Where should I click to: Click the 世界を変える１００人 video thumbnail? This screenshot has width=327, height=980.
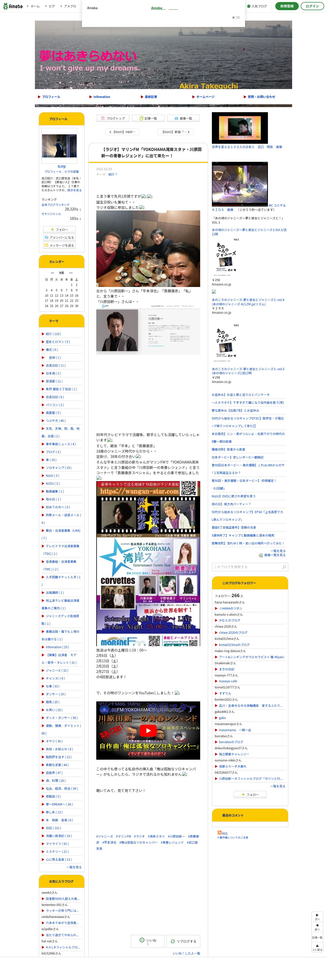(x=240, y=128)
